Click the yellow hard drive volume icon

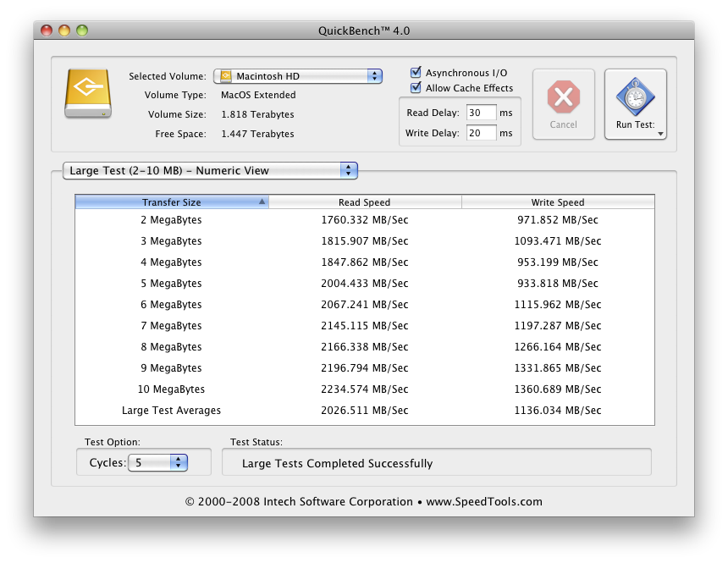pyautogui.click(x=88, y=93)
